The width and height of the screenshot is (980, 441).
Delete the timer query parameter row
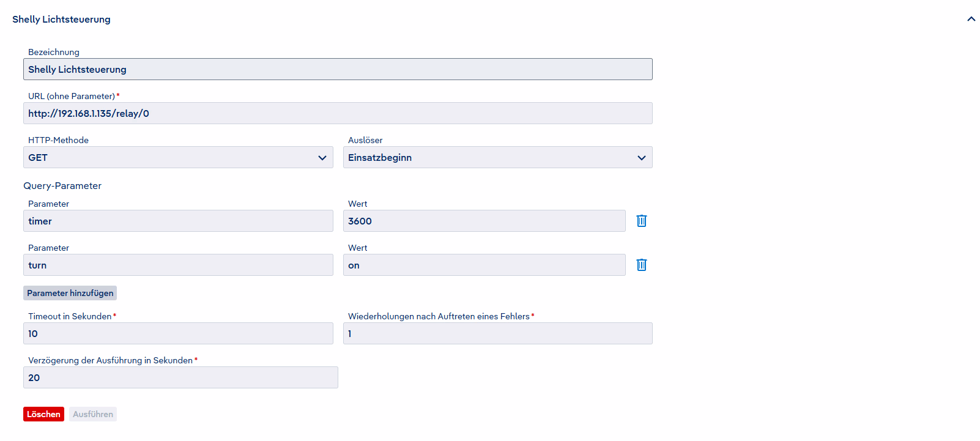click(x=642, y=221)
